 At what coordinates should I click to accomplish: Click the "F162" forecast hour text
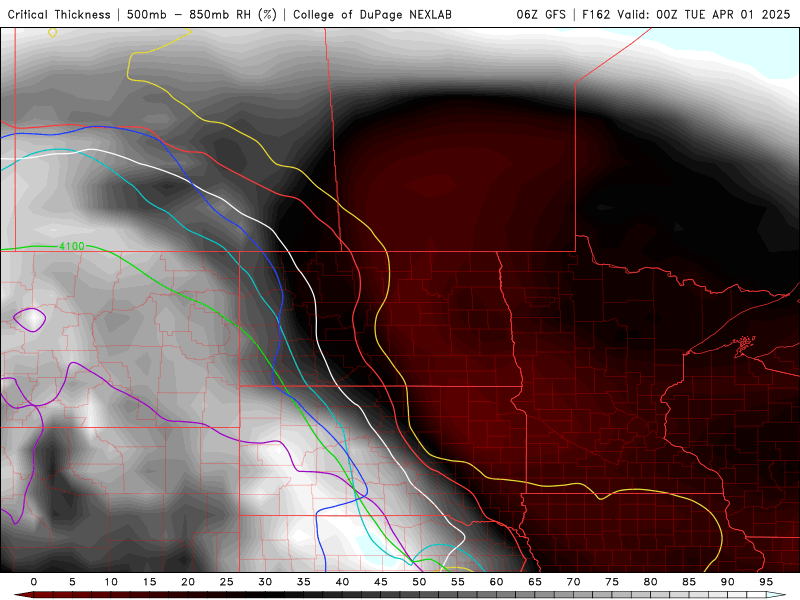point(596,14)
